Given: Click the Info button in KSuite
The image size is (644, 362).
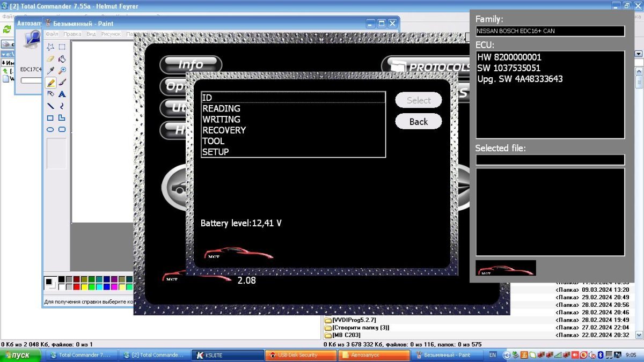Looking at the screenshot, I should coord(191,64).
